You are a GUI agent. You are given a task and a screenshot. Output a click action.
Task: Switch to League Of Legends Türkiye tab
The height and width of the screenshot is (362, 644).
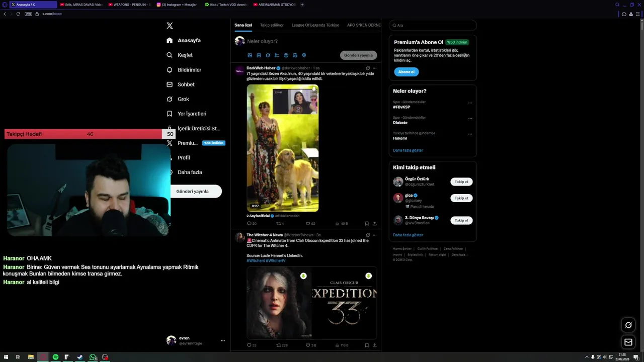click(x=315, y=25)
